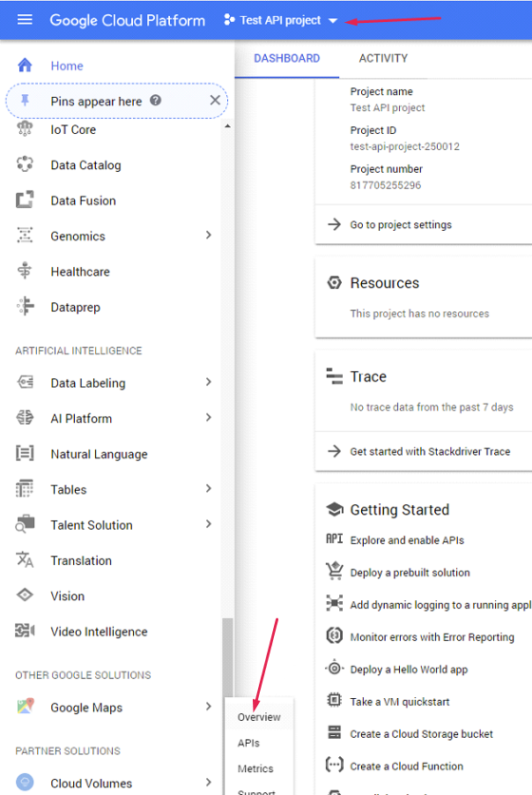Expand the Google Maps submenu arrow
Screen dimensions: 532x795
click(209, 707)
